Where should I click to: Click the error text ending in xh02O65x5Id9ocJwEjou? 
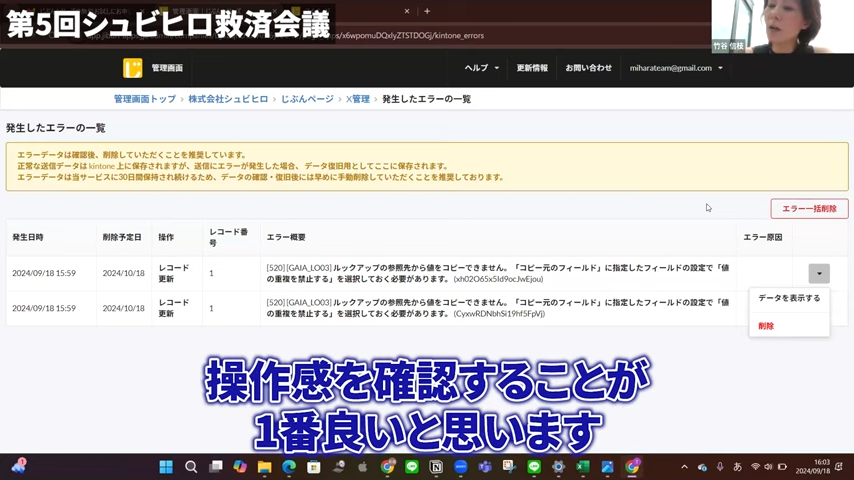coord(498,274)
